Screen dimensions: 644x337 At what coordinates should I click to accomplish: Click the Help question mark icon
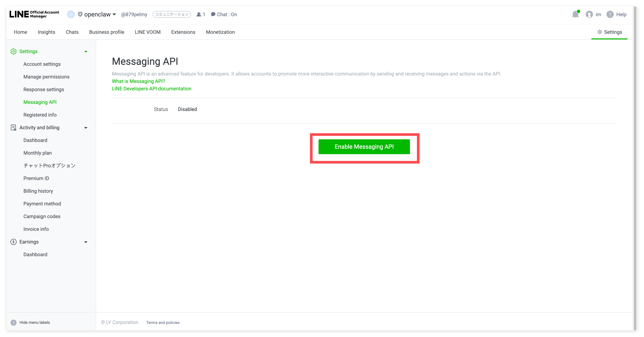610,15
